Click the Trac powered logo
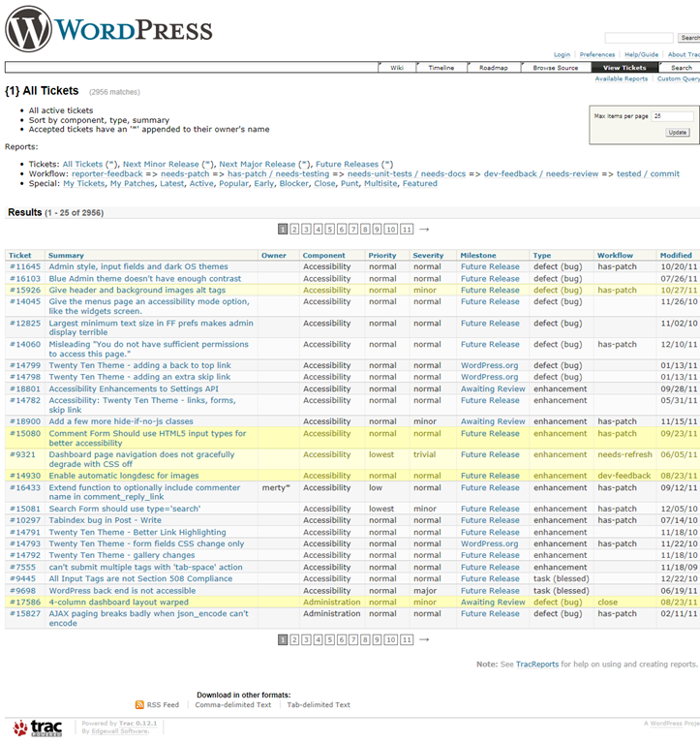 pyautogui.click(x=38, y=728)
